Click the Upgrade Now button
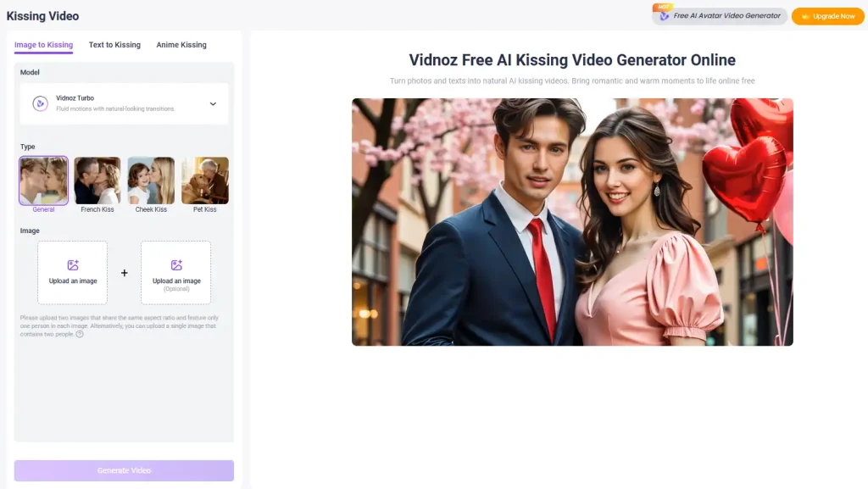The height and width of the screenshot is (489, 868). pyautogui.click(x=827, y=16)
